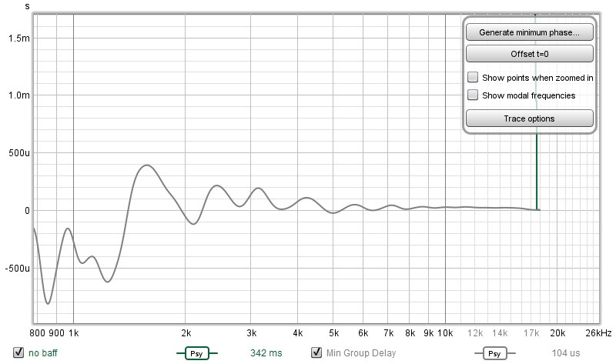
Task: Uncheck the no baff trace checkbox
Action: pyautogui.click(x=18, y=352)
